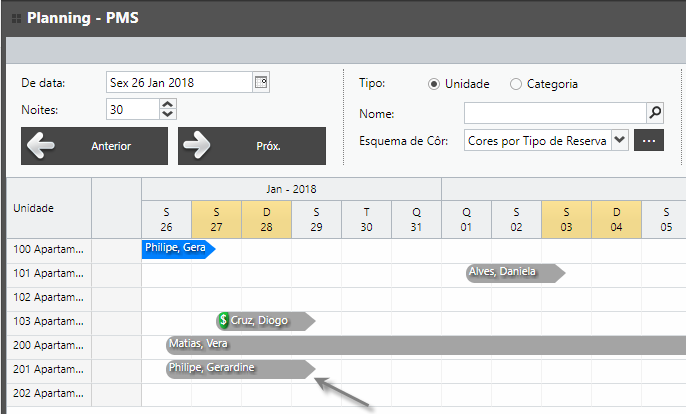Increase Noites with the up arrow
The image size is (686, 414).
[x=166, y=105]
